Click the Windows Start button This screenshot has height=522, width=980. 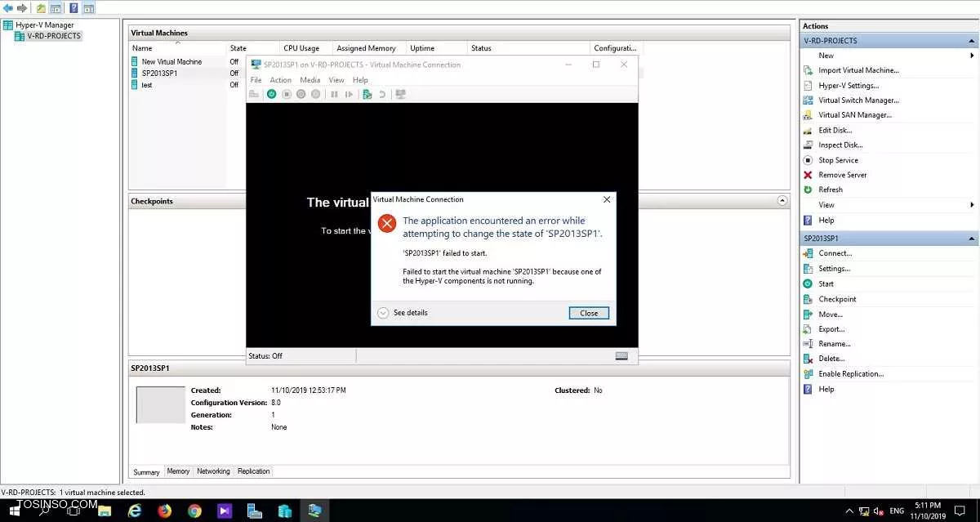(x=15, y=511)
